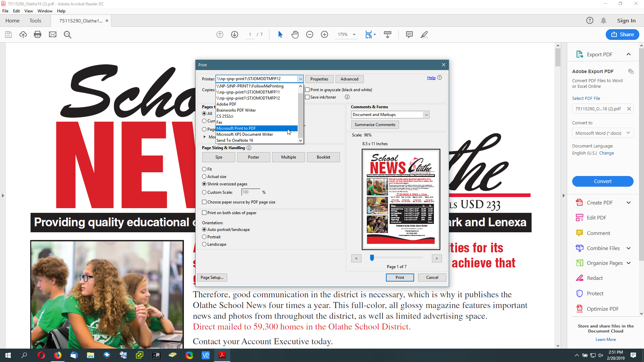The width and height of the screenshot is (644, 362).
Task: Click Summarize Comments button
Action: (375, 125)
